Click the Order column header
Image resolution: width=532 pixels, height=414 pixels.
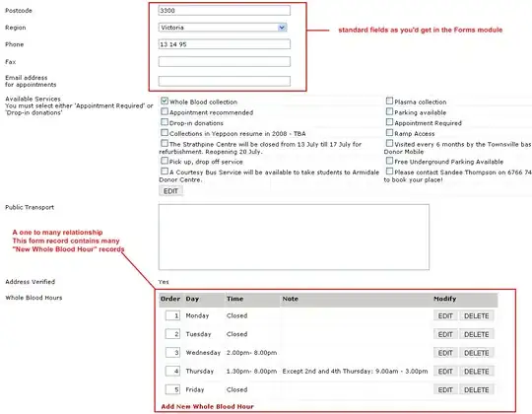[x=170, y=299]
